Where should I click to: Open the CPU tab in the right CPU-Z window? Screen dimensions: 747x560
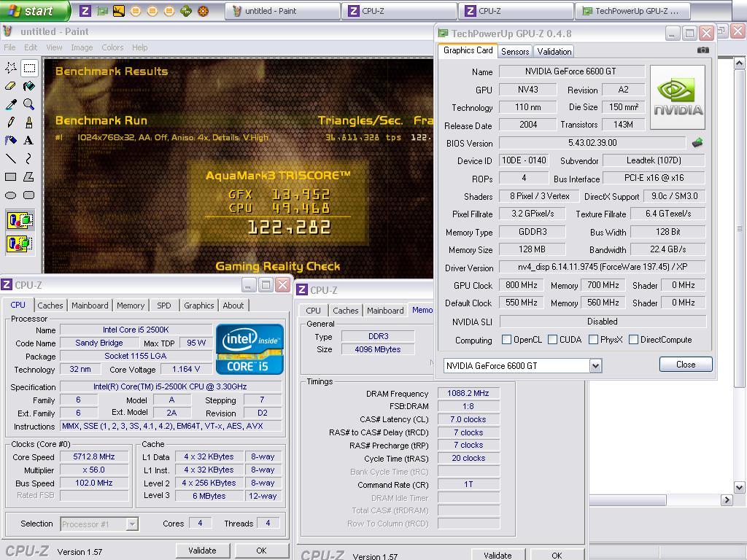(x=313, y=311)
